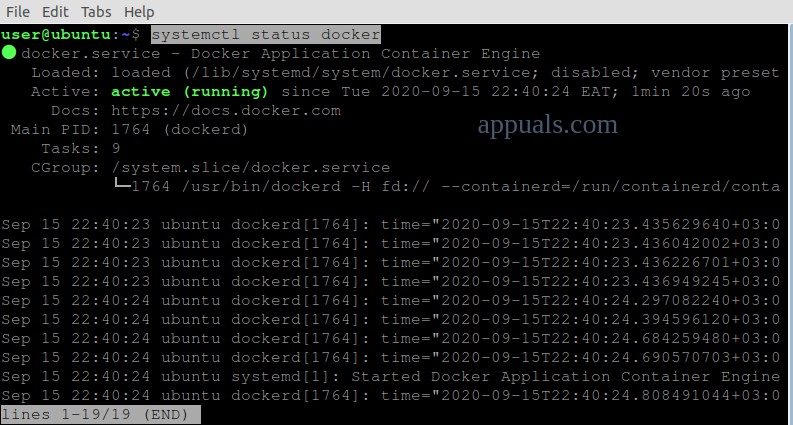Click log line with timestamp 24.297082240
Viewport: 793px width, 425px height.
[x=390, y=301]
